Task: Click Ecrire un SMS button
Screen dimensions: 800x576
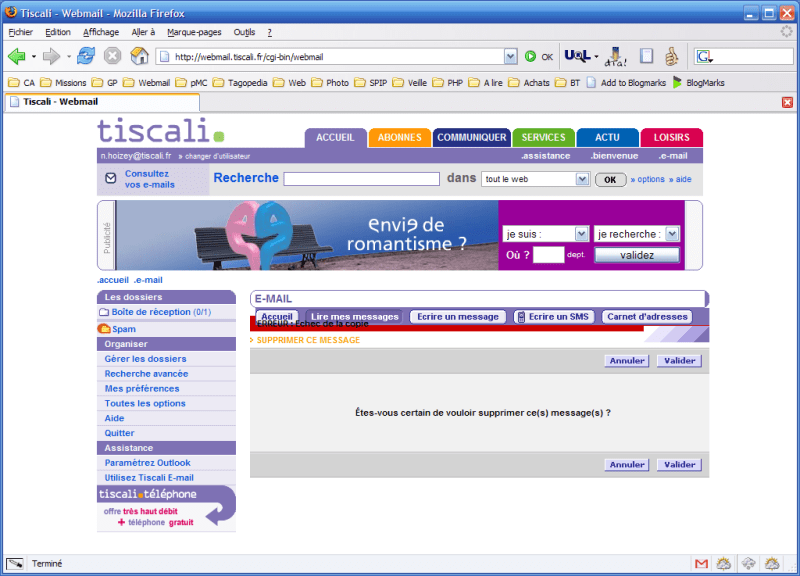Action: click(554, 317)
